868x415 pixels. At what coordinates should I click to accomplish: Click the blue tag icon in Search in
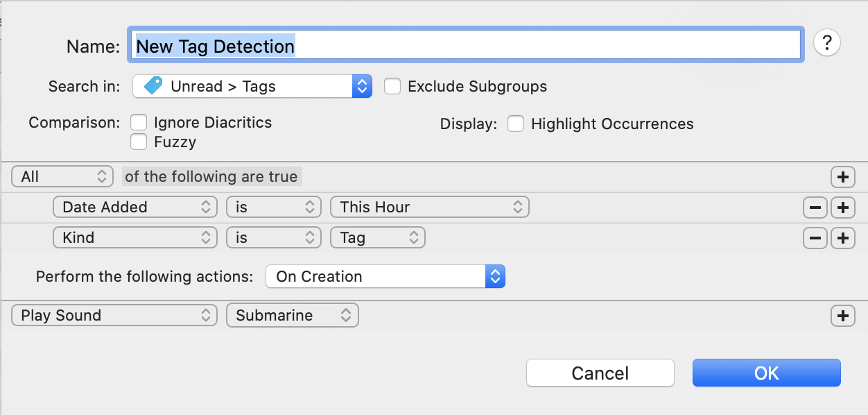pyautogui.click(x=153, y=86)
